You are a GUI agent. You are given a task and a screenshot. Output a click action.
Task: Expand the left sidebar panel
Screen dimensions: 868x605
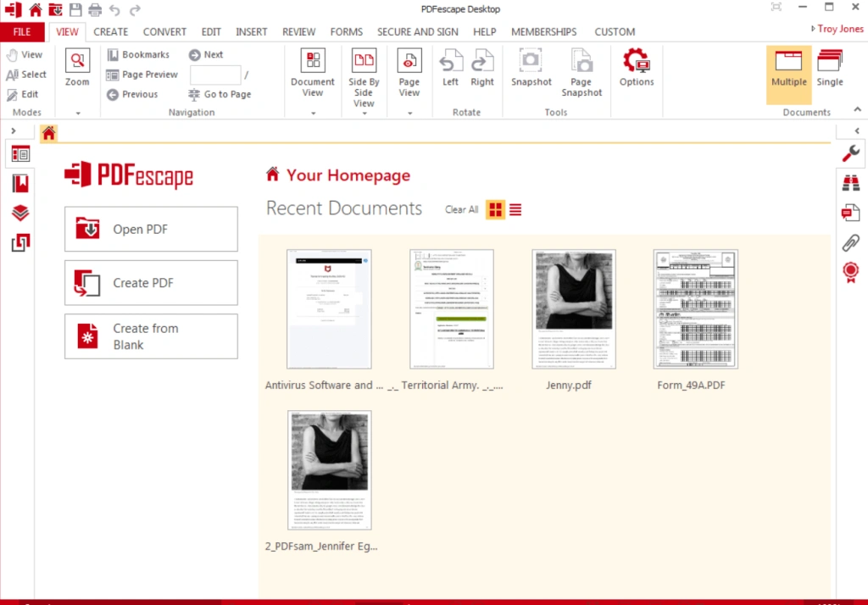pyautogui.click(x=14, y=131)
